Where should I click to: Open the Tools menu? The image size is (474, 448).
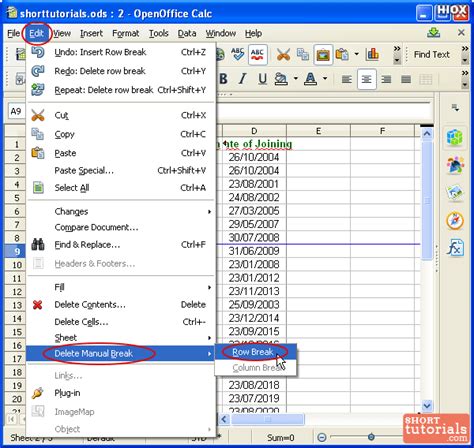tap(159, 33)
